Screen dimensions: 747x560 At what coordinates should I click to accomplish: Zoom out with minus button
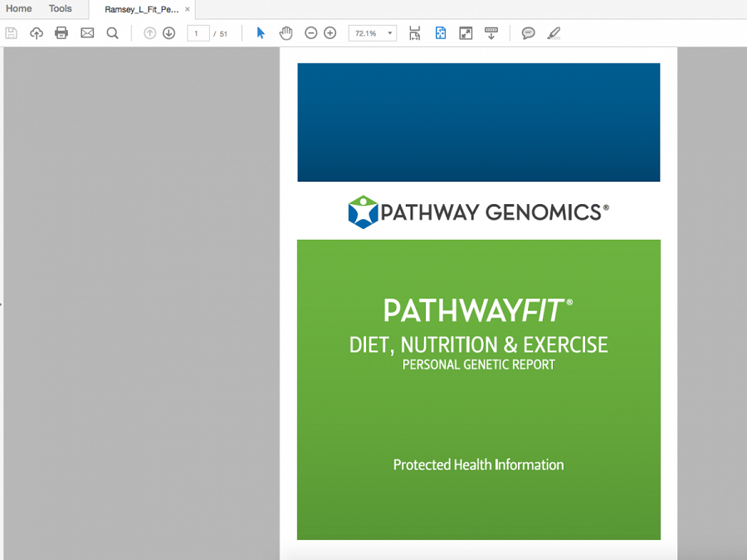pos(310,33)
